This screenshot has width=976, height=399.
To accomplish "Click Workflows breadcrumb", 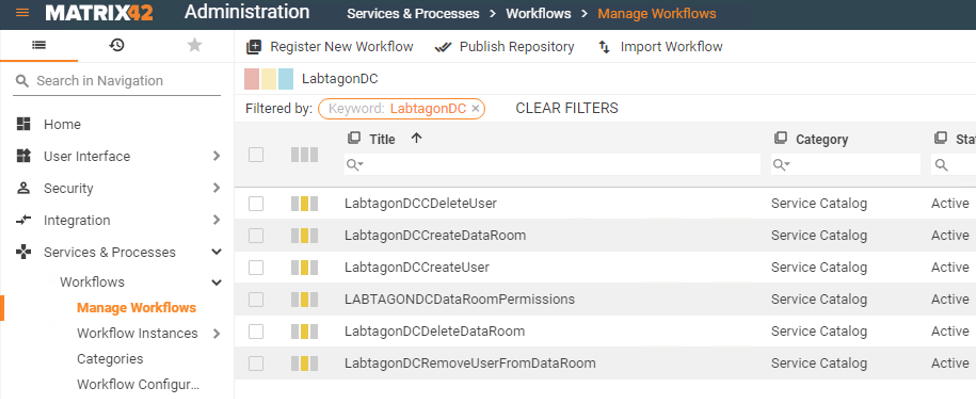I will pyautogui.click(x=538, y=13).
